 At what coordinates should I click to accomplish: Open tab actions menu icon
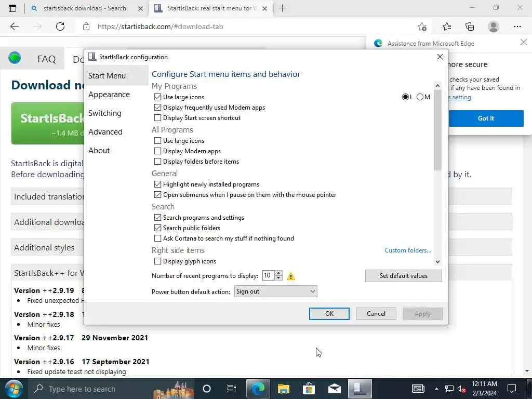[x=12, y=8]
